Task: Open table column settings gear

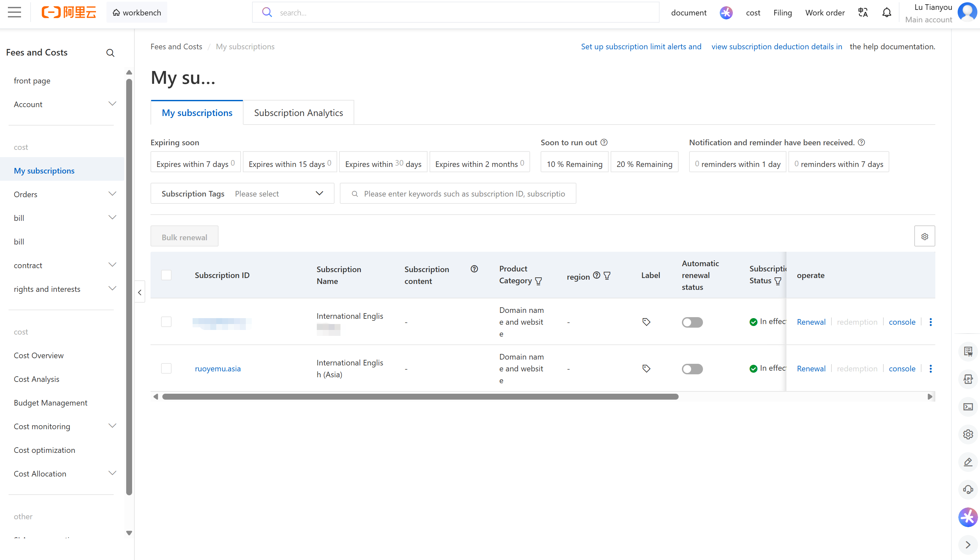Action: pyautogui.click(x=924, y=236)
